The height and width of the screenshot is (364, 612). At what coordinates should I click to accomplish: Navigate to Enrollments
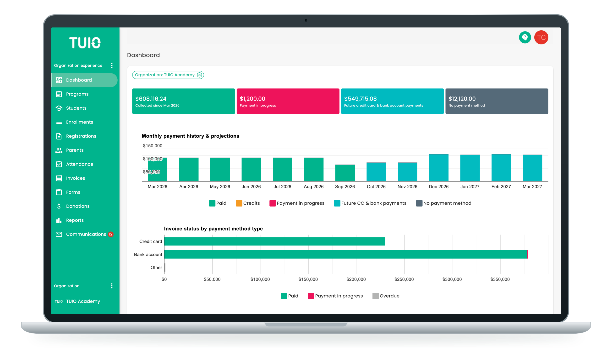[x=84, y=122]
